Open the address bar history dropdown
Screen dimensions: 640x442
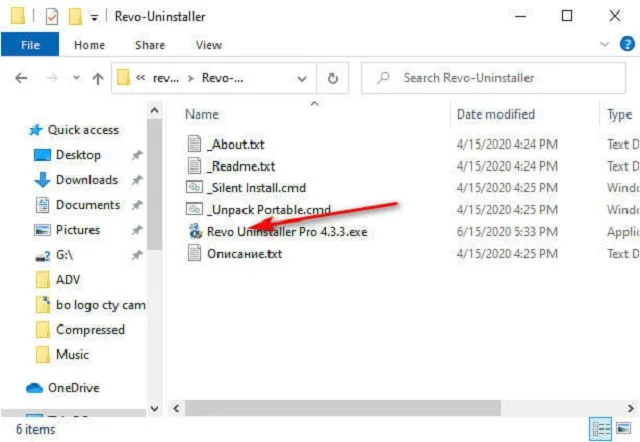pos(302,78)
